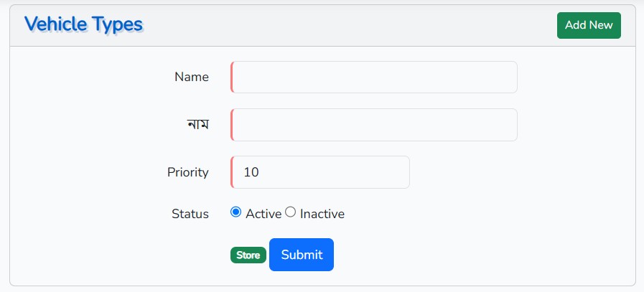Focus the Name text input field
Image resolution: width=644 pixels, height=292 pixels.
tap(374, 77)
